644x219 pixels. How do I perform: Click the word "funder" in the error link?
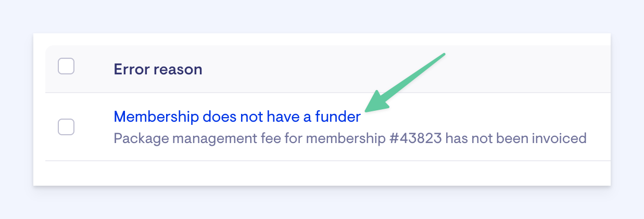coord(337,117)
